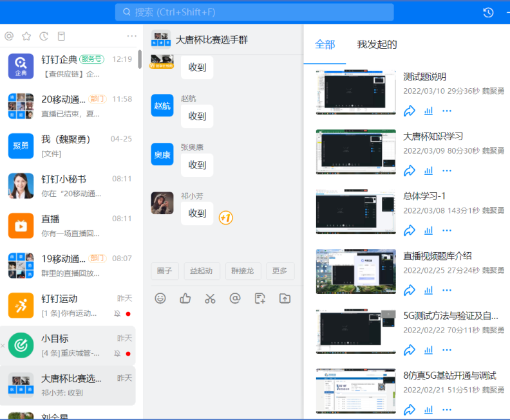Open the emoji picker icon
The image size is (510, 420).
tap(160, 298)
